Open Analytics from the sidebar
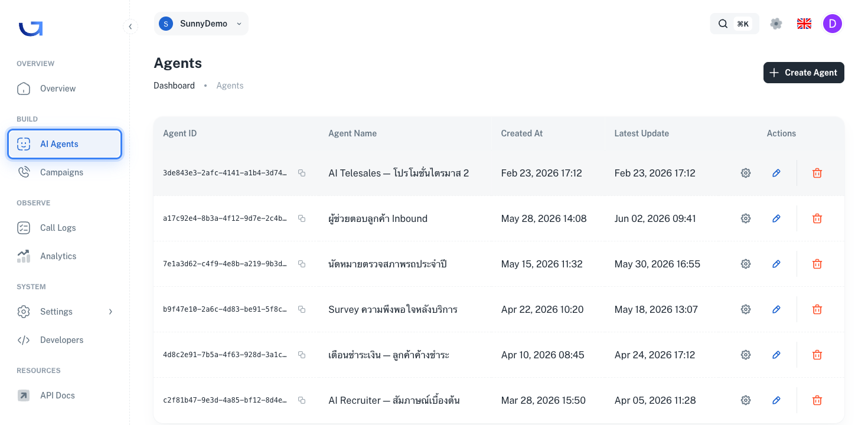 click(x=65, y=256)
